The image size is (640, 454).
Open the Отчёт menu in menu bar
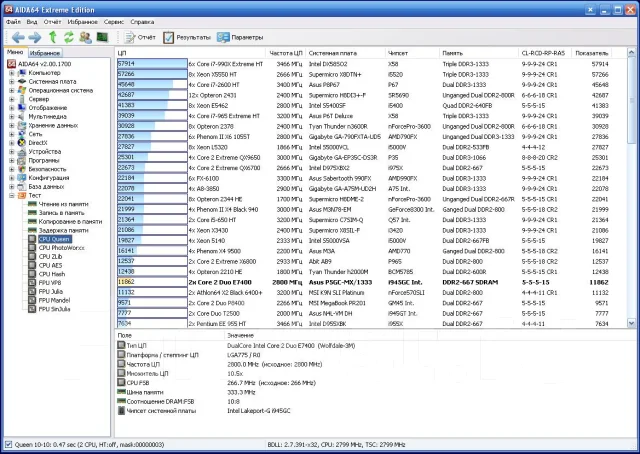[52, 22]
